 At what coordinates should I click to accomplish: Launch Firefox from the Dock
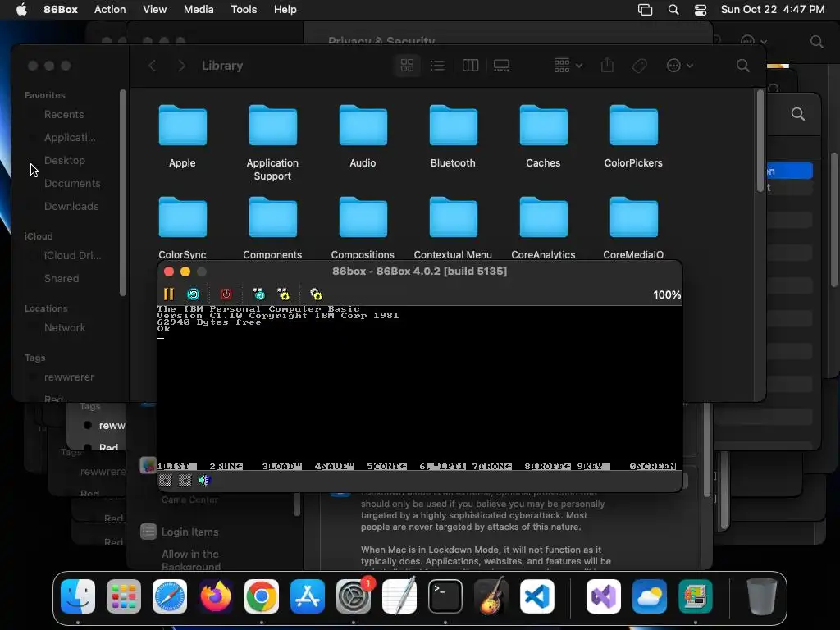click(x=216, y=596)
